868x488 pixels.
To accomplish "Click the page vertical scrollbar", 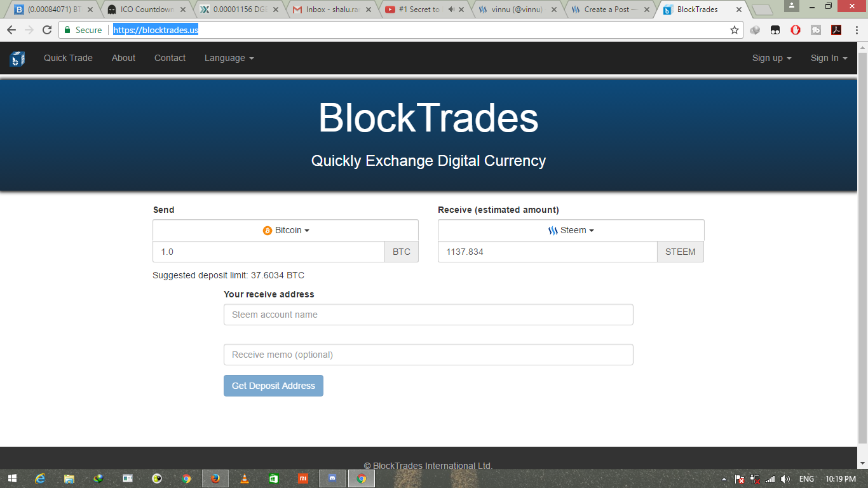I will coord(862,248).
